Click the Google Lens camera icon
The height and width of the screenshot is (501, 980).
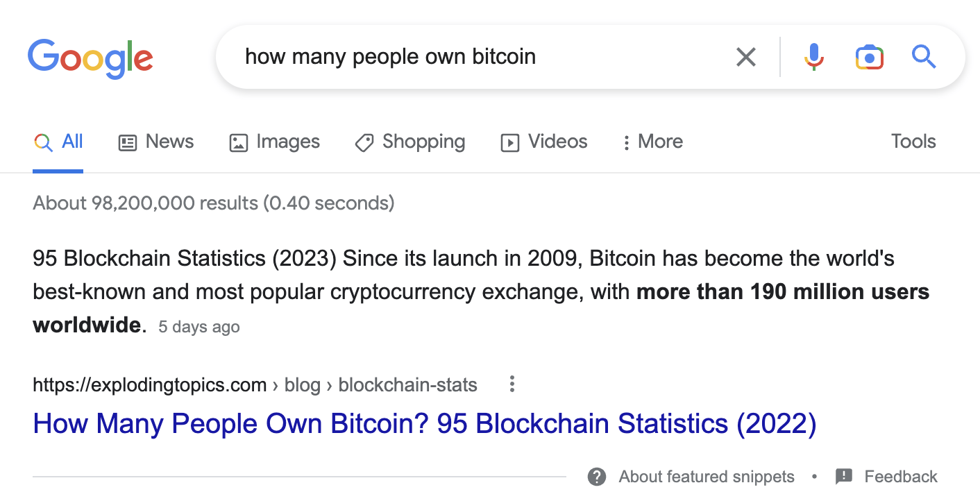869,57
